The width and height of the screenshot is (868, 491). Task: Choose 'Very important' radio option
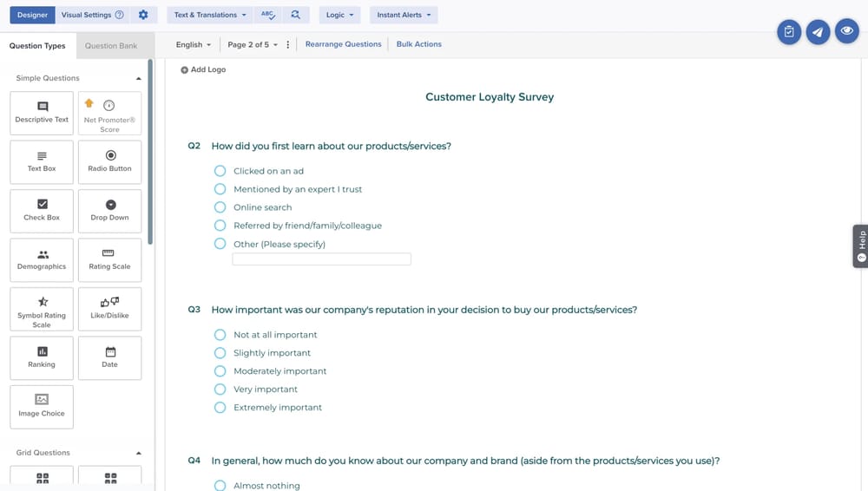pos(220,390)
